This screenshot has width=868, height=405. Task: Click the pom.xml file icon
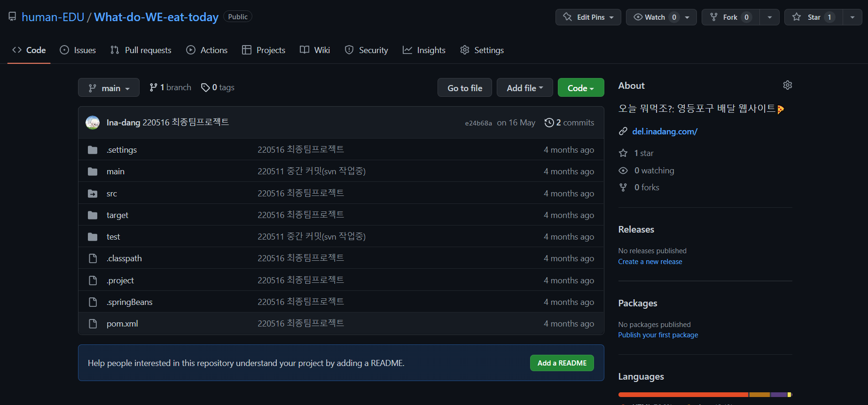pyautogui.click(x=93, y=324)
